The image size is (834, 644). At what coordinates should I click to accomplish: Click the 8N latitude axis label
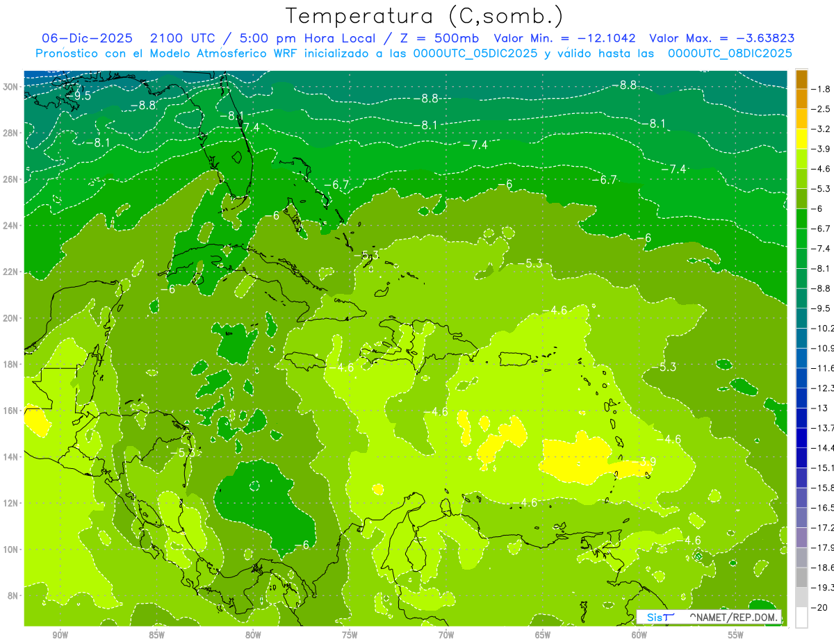13,595
